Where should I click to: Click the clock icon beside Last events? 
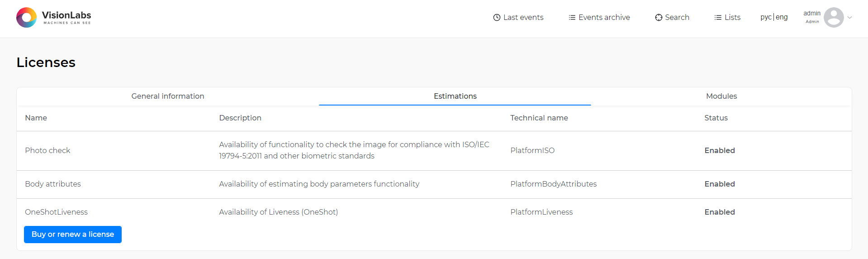pos(497,18)
